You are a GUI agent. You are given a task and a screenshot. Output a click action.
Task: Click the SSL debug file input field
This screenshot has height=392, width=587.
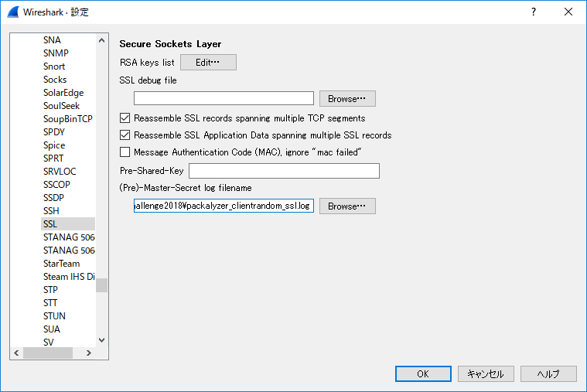[x=224, y=98]
